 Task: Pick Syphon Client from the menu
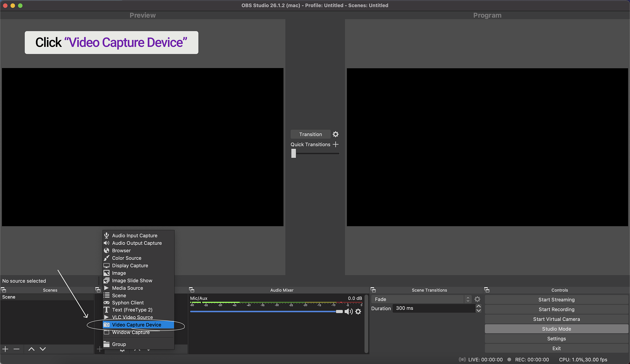[138, 303]
